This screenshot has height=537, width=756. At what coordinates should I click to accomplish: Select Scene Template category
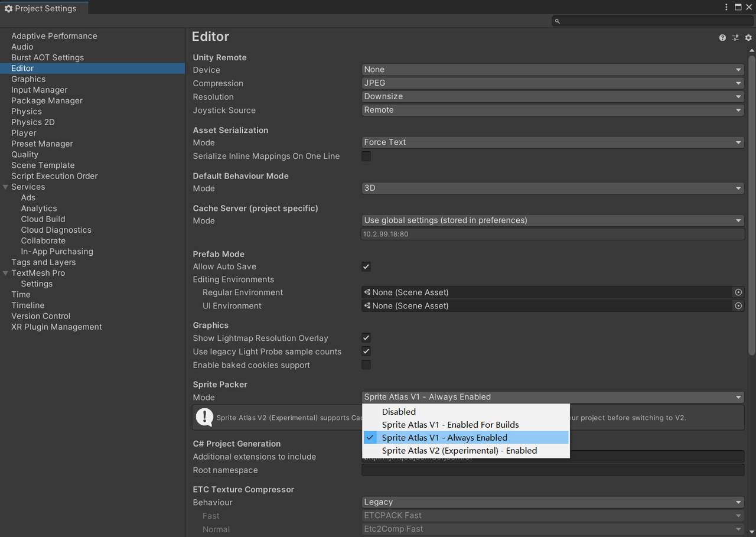(43, 165)
